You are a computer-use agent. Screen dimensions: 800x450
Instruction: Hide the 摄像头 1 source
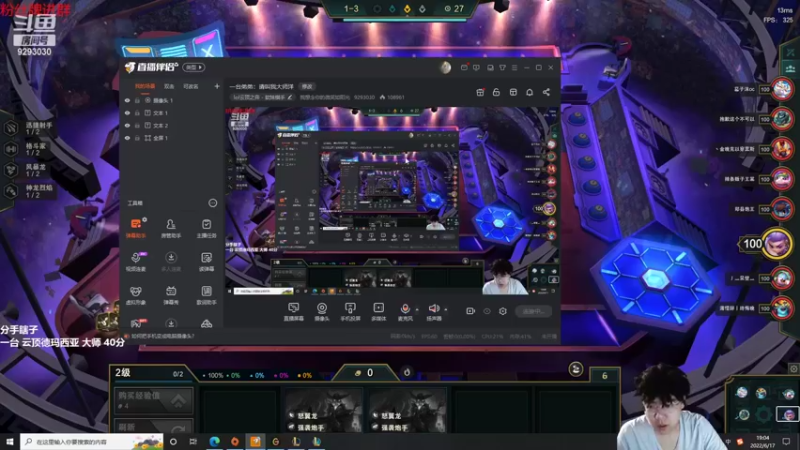coord(127,101)
